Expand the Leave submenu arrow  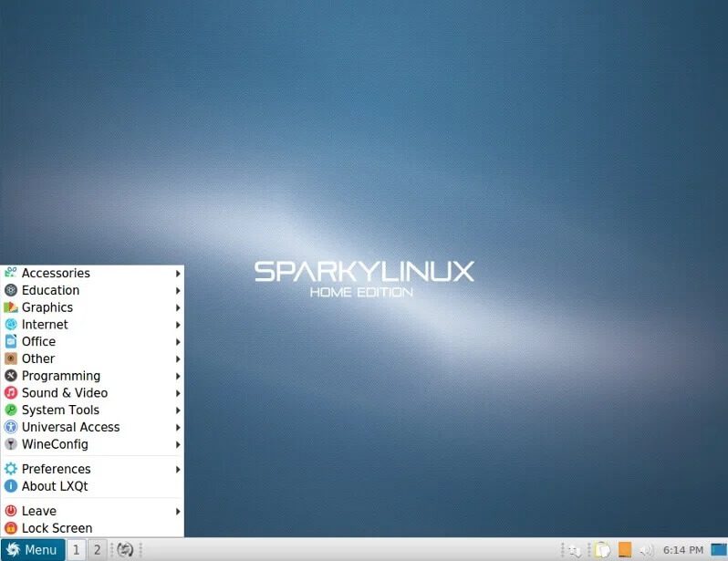(178, 512)
